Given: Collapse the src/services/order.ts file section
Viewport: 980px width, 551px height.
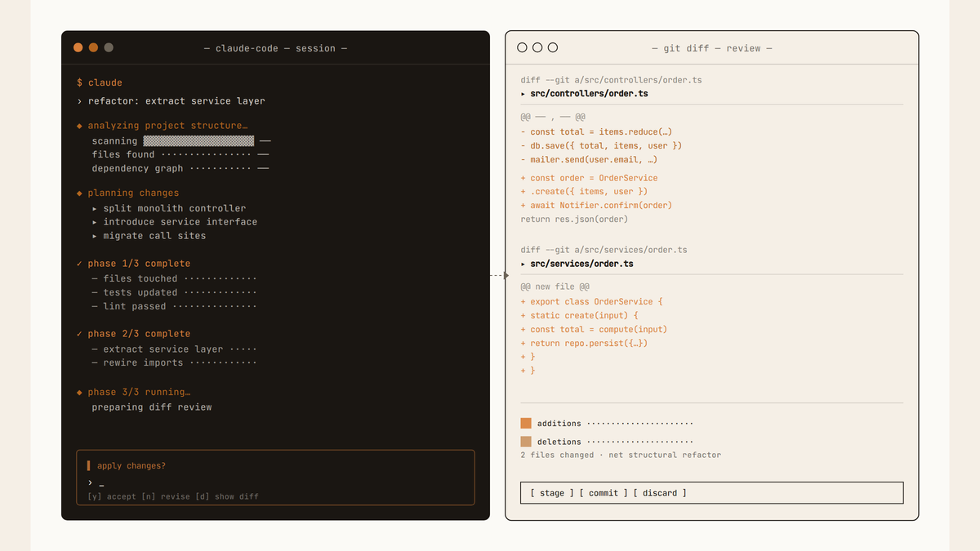Looking at the screenshot, I should [x=523, y=264].
